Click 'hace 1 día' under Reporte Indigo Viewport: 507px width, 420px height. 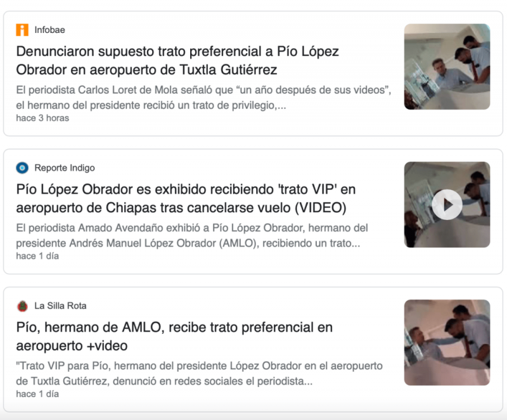click(x=37, y=256)
